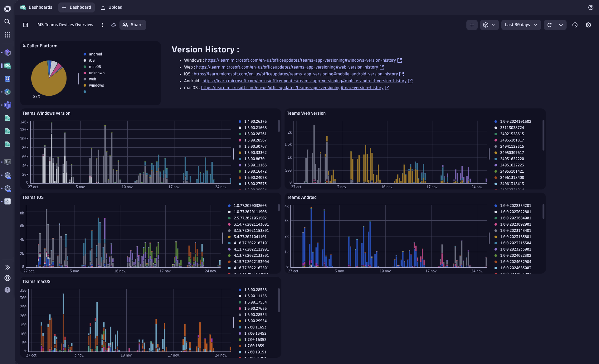Toggle windows series in Caller Platform legend
599x364 pixels.
pyautogui.click(x=94, y=85)
